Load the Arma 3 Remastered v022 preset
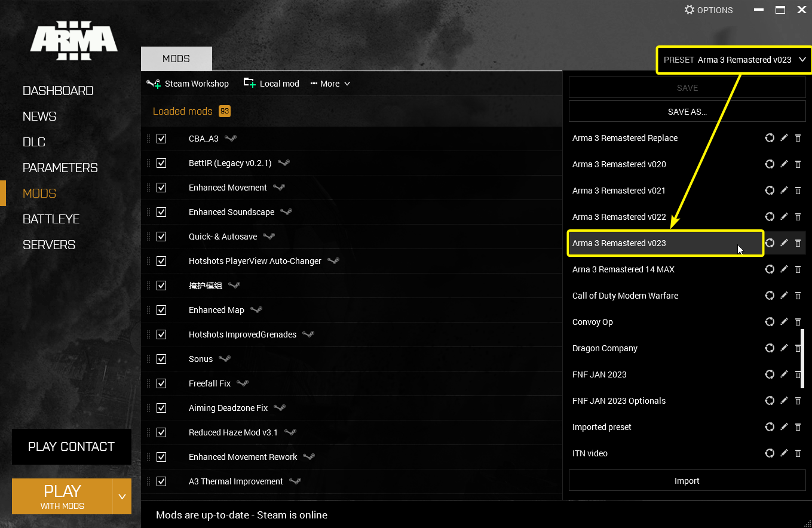 [x=619, y=217]
